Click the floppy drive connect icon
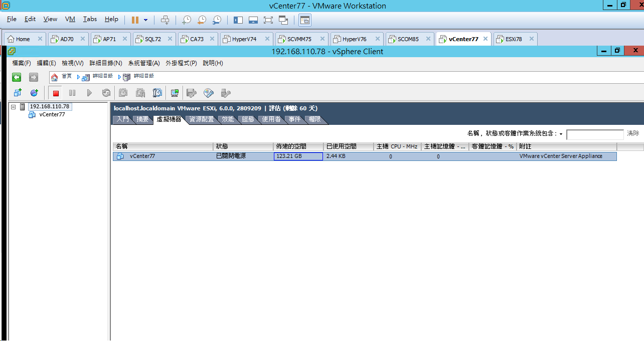This screenshot has height=341, width=644. coord(191,93)
